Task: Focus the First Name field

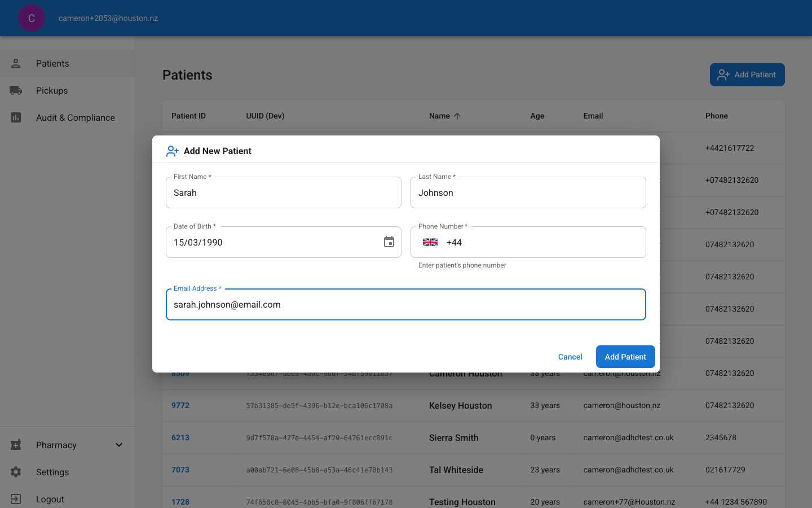Action: 284,192
